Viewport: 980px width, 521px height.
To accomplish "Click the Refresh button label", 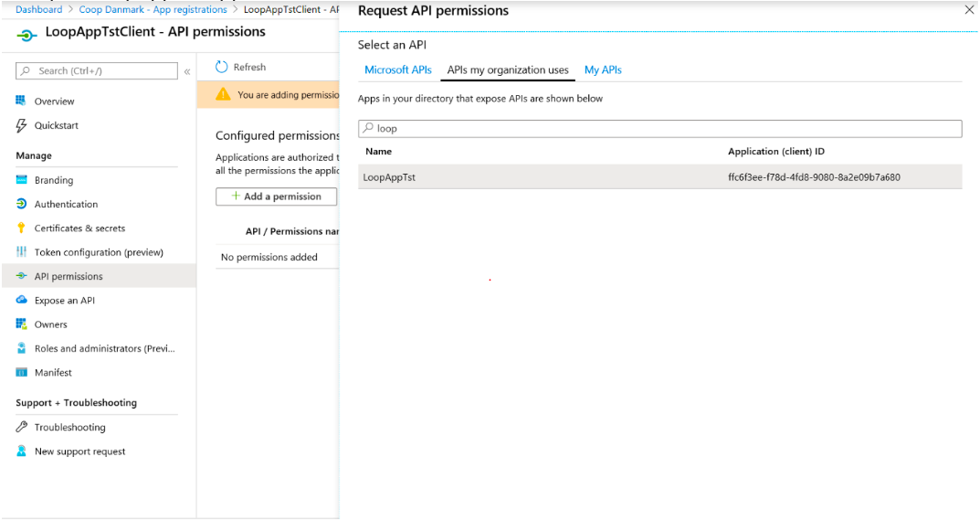I will click(x=249, y=67).
